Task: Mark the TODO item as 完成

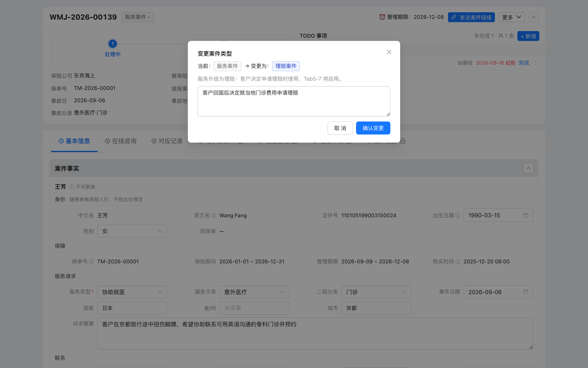Action: tap(524, 63)
